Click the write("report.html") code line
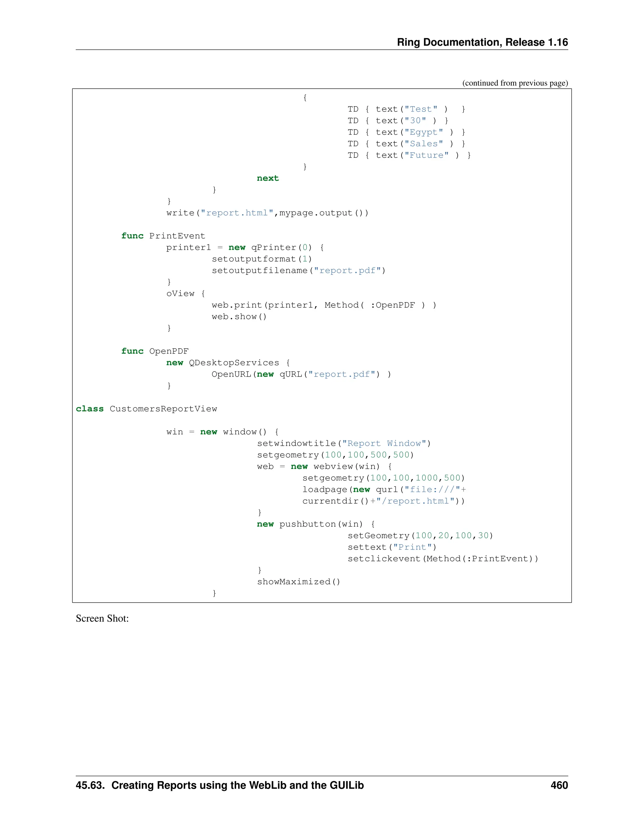The image size is (644, 833). coord(267,213)
